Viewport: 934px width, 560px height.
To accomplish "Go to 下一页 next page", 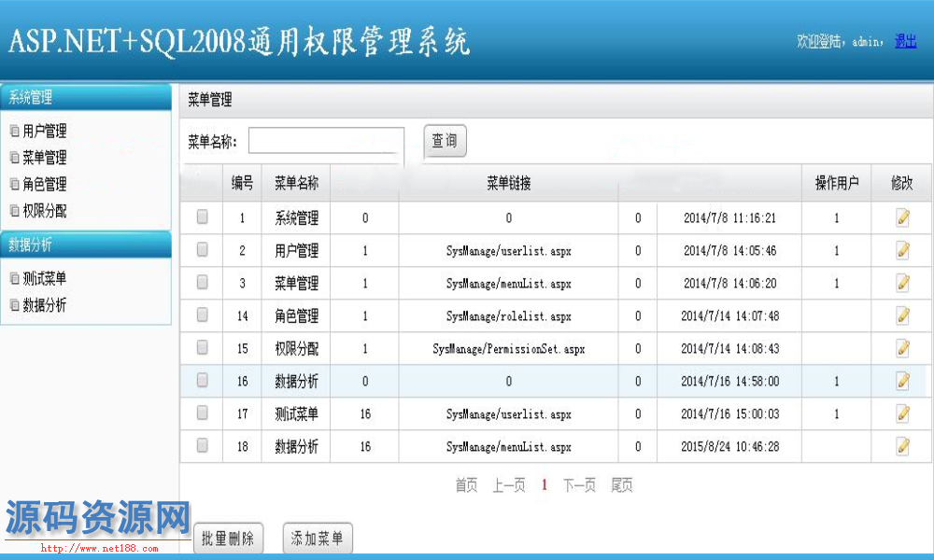I will pos(580,485).
